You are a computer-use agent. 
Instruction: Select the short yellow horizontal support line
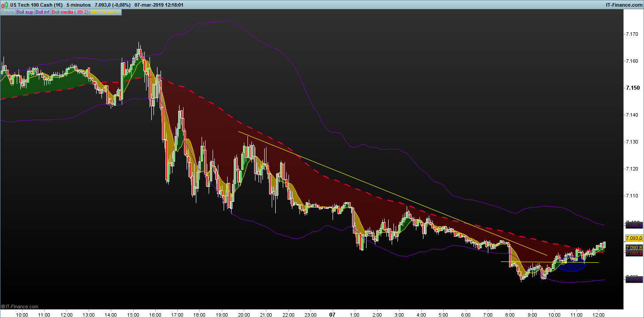coord(550,262)
